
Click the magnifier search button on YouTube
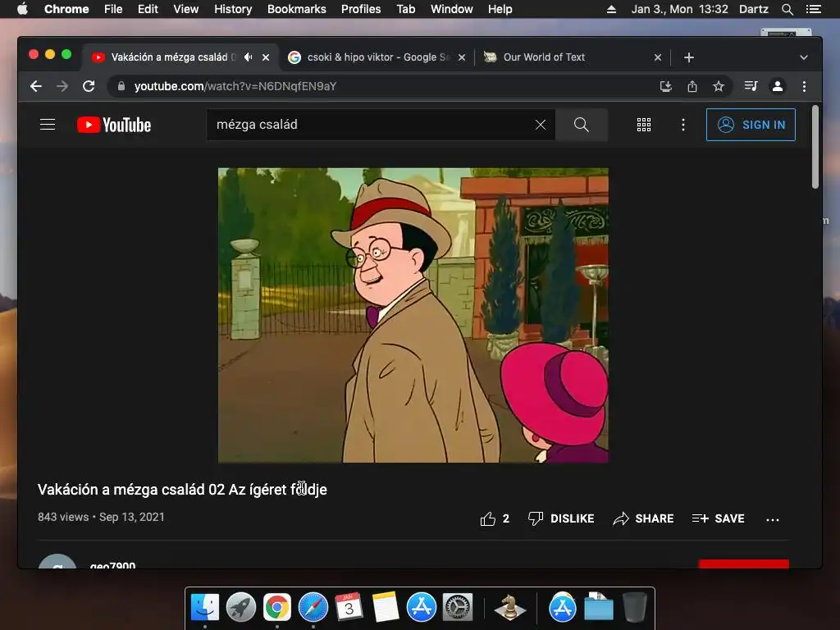coord(582,125)
